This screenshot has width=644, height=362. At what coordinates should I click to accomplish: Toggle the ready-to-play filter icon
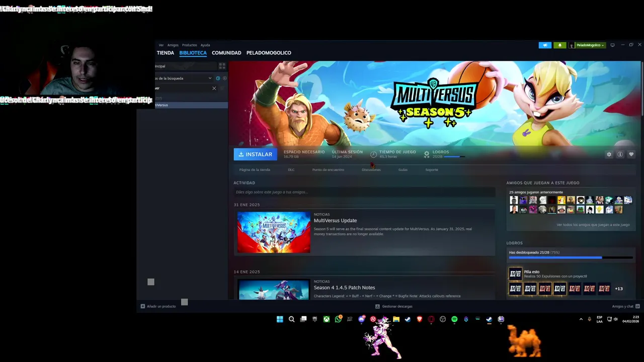pyautogui.click(x=224, y=78)
